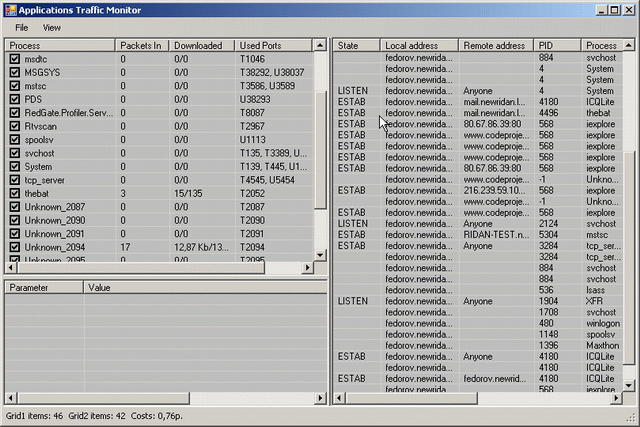The width and height of the screenshot is (640, 427).
Task: Open the File menu
Action: (x=22, y=28)
